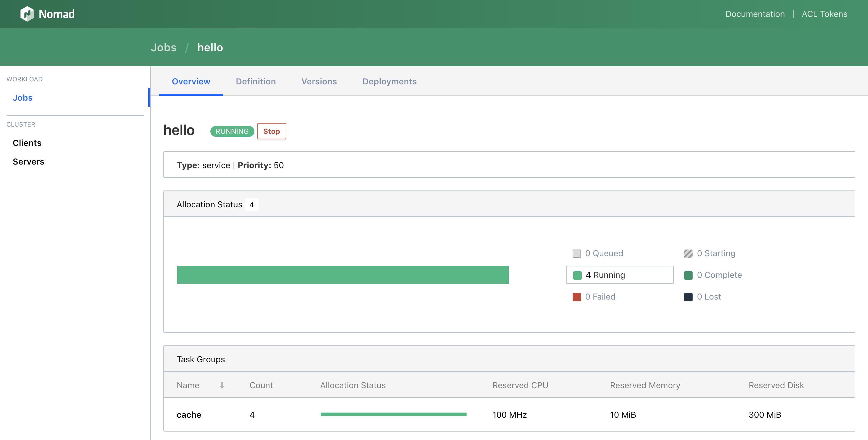The image size is (868, 440).
Task: Open ACL Tokens page
Action: coord(824,14)
